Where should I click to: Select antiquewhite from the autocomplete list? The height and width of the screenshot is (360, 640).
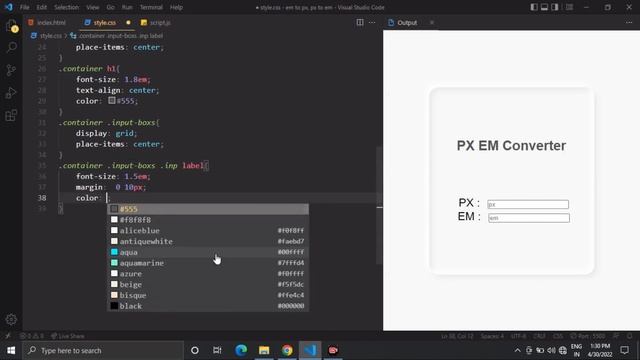[208, 241]
